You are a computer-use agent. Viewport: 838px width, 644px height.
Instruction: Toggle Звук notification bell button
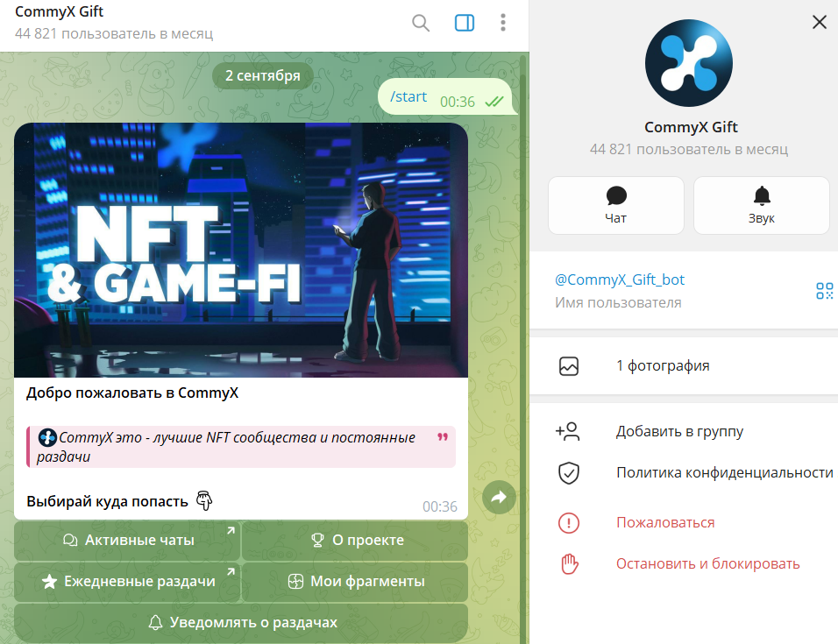coord(762,206)
